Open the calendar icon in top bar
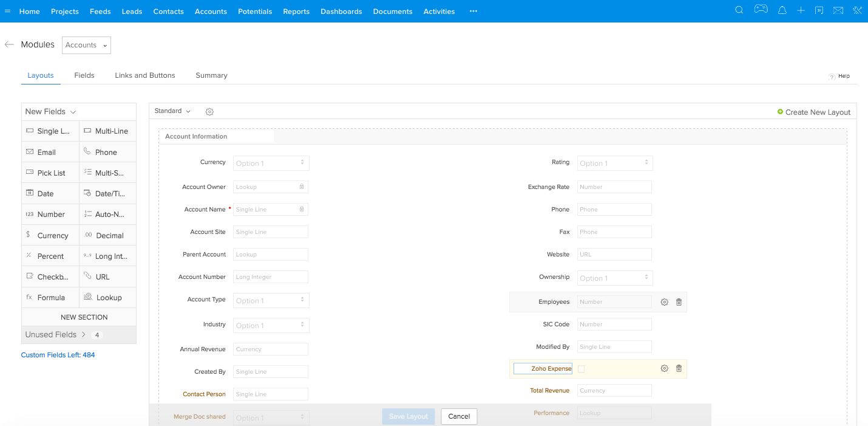This screenshot has height=426, width=868. click(819, 10)
